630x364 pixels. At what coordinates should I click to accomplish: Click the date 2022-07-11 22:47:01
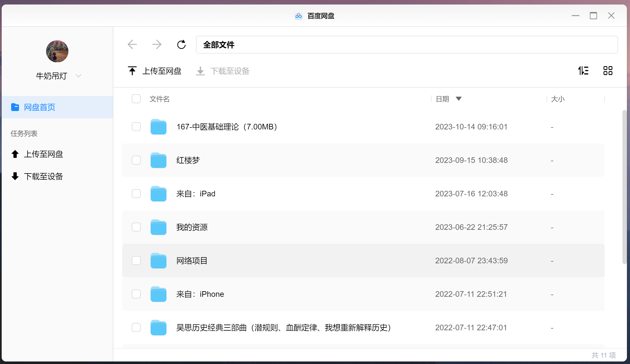coord(471,327)
